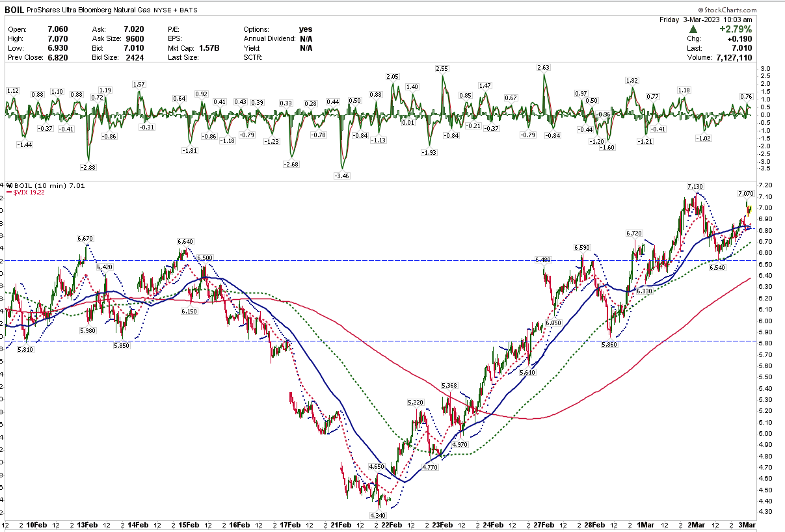Click the "-2.88" indicator trough label
Screen dimensions: 785x532
(88, 168)
